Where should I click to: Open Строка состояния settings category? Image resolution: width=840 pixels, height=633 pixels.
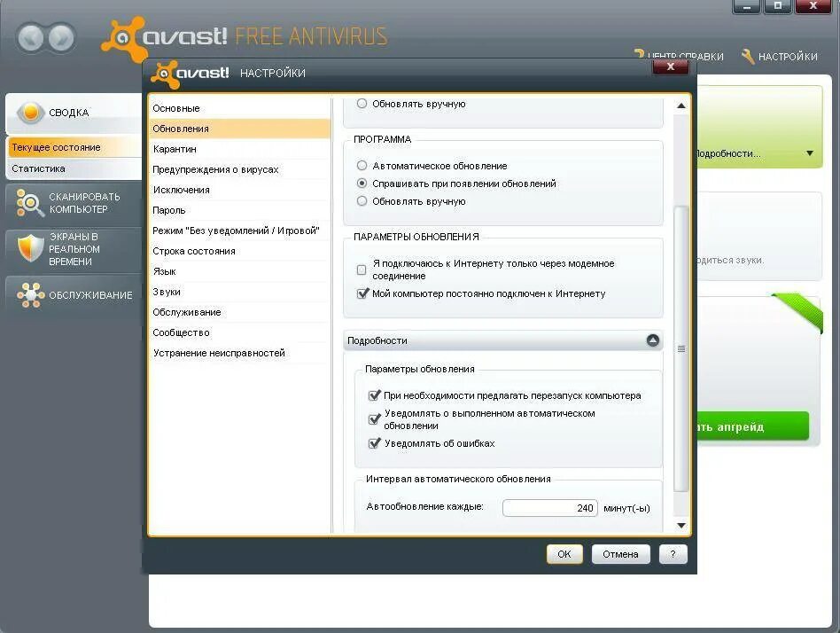click(x=239, y=251)
